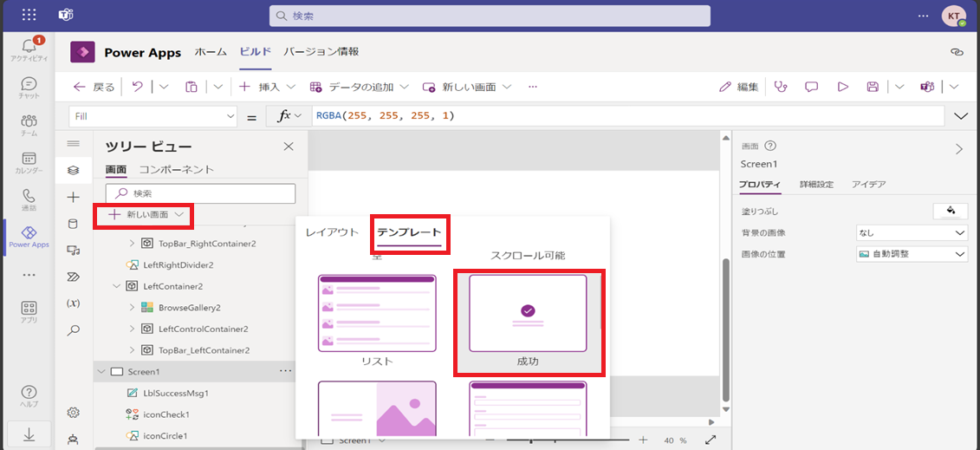Viewport: 980px width, 450px height.
Task: Open Settings gear icon in rail
Action: coord(73,412)
